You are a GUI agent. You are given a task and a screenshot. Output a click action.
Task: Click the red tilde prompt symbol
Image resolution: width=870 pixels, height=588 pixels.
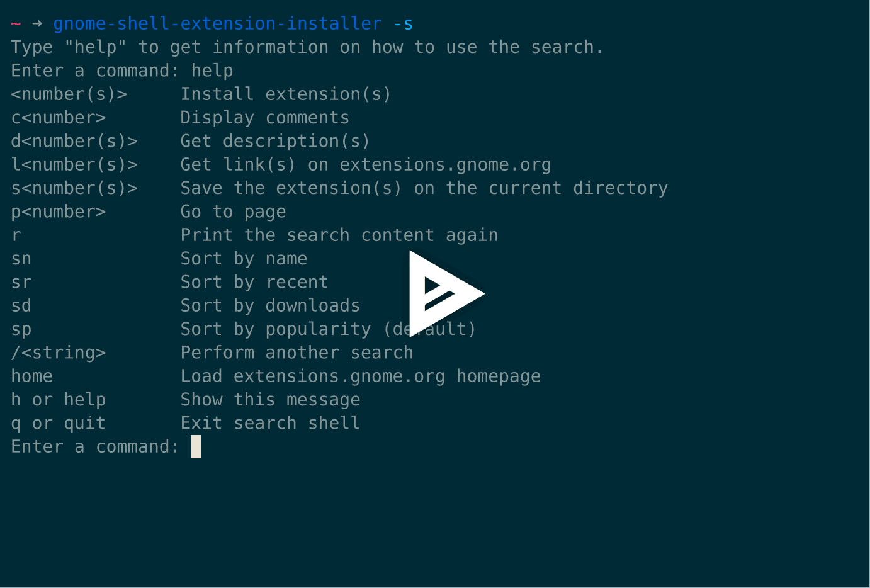pos(16,24)
